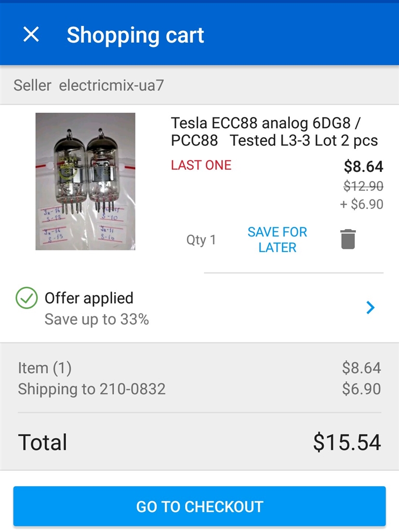Tap the Offer applied label

pyautogui.click(x=89, y=298)
